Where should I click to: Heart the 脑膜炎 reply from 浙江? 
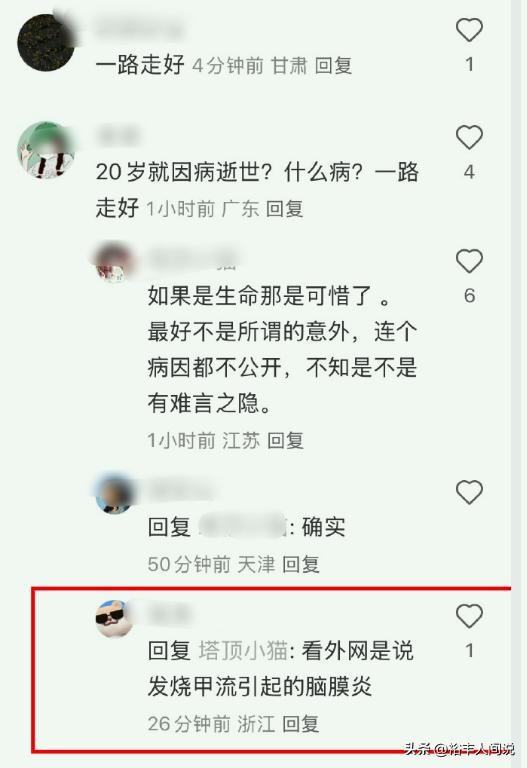pyautogui.click(x=469, y=616)
